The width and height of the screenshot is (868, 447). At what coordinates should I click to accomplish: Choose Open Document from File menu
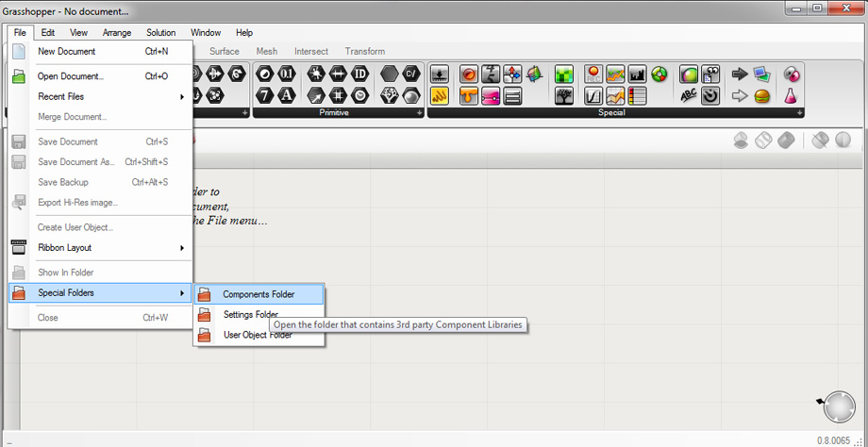point(100,76)
